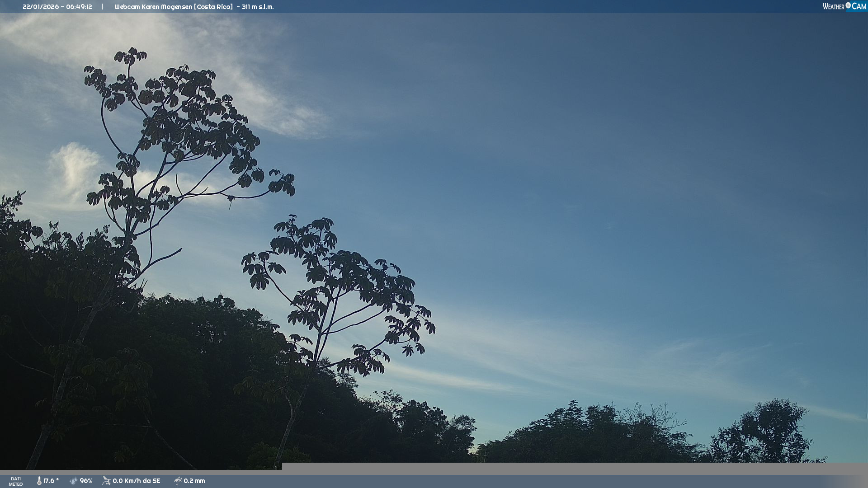868x488 pixels.
Task: Click the WeatherCam lens logo icon
Action: pos(848,5)
